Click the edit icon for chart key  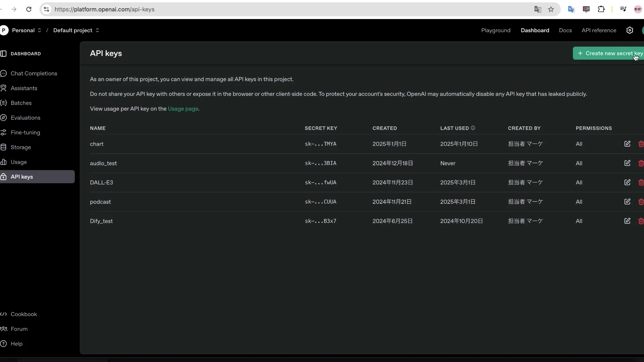point(627,144)
